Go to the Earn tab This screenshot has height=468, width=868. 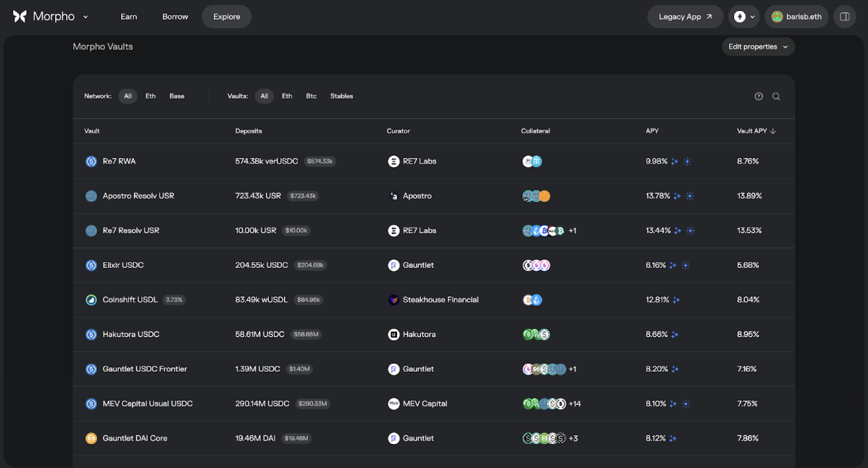[x=129, y=17]
